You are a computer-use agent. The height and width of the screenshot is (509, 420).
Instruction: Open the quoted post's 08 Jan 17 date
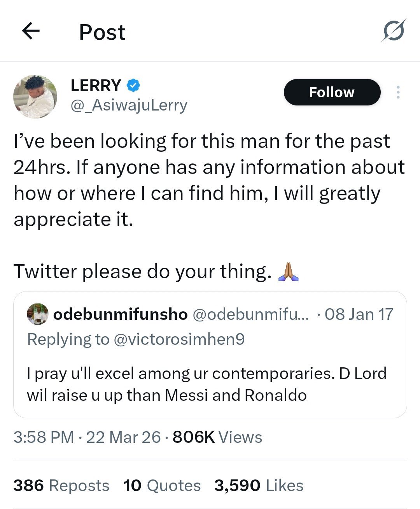point(359,314)
